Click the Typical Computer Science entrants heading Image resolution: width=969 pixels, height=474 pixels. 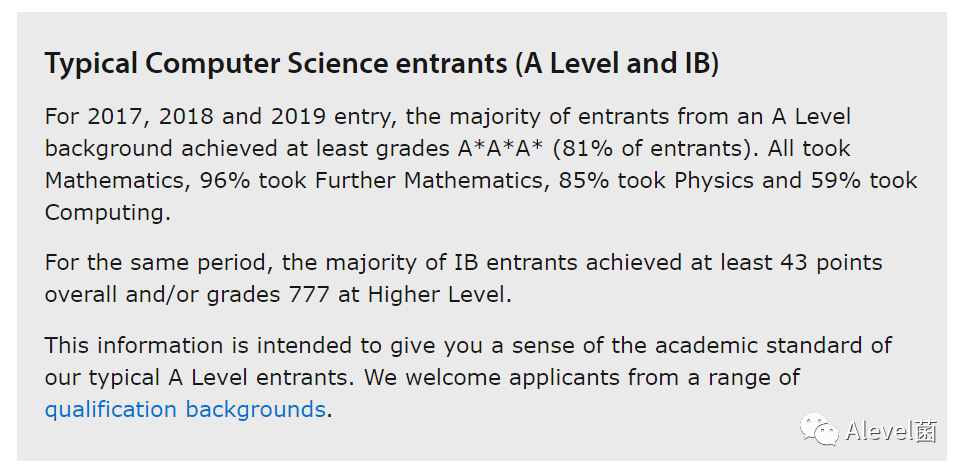tap(381, 64)
